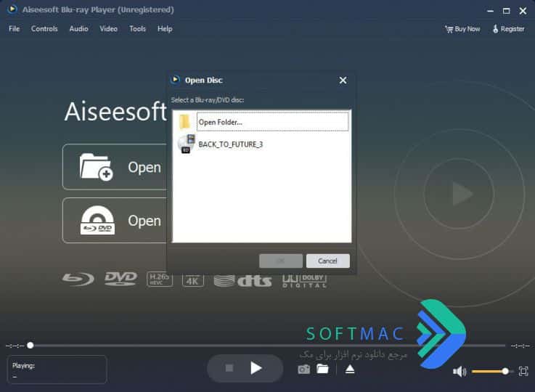The image size is (535, 392).
Task: Open the Video menu
Action: [108, 29]
